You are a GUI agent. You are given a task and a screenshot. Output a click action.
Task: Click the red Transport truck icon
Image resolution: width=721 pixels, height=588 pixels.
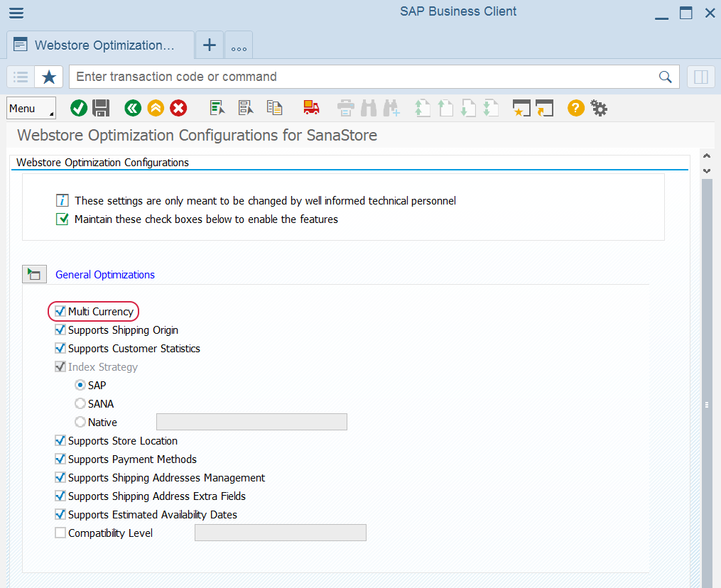(311, 107)
